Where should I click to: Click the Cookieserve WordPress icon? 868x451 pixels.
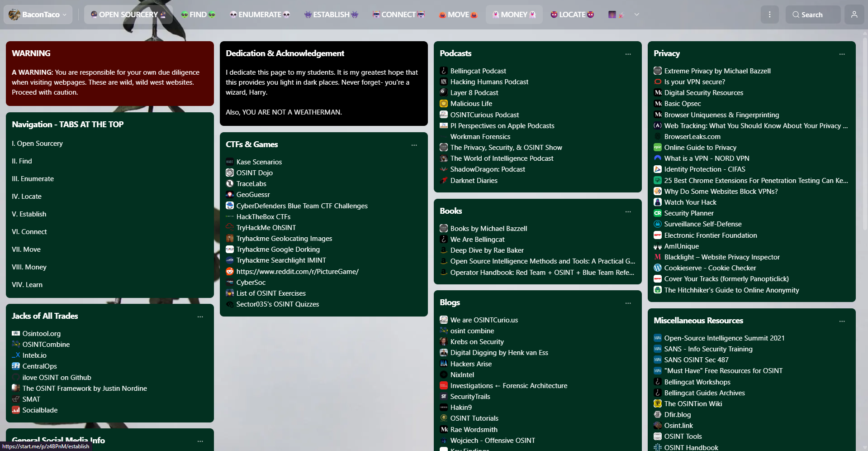click(x=658, y=268)
